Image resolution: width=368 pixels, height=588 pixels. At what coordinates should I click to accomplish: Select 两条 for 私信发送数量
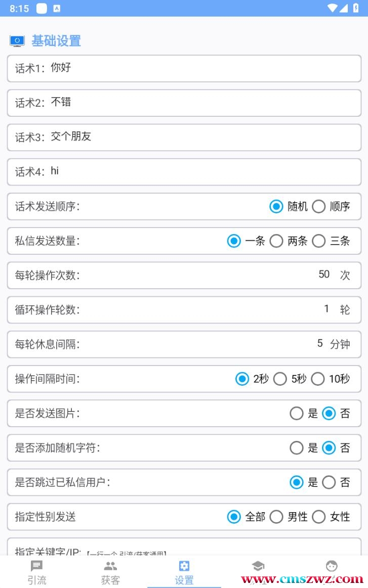coord(276,241)
